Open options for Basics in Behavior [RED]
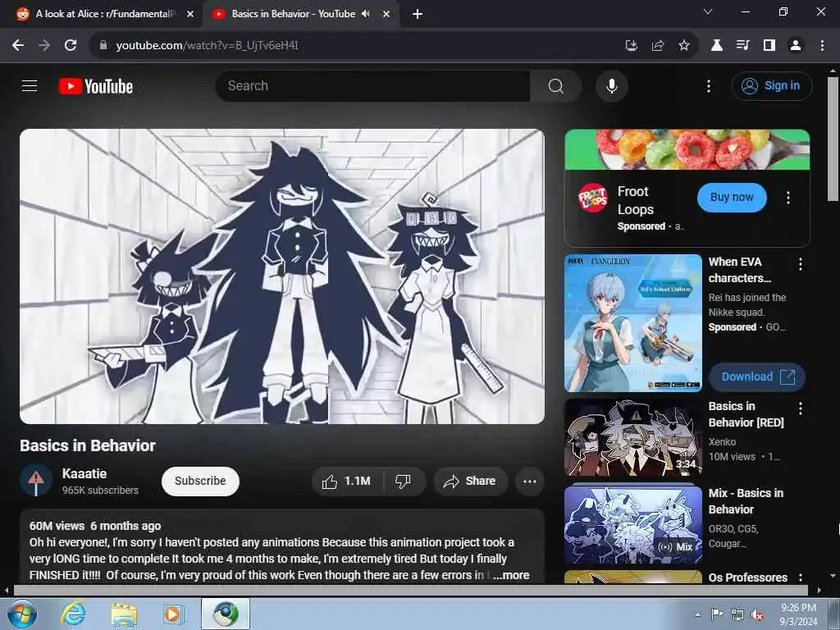Screen dimensions: 840x630 click(x=801, y=409)
